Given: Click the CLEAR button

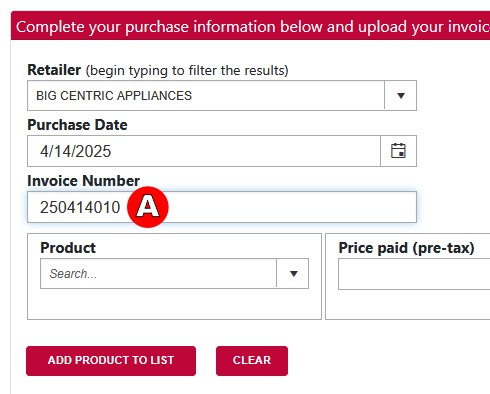Looking at the screenshot, I should click(x=252, y=361).
